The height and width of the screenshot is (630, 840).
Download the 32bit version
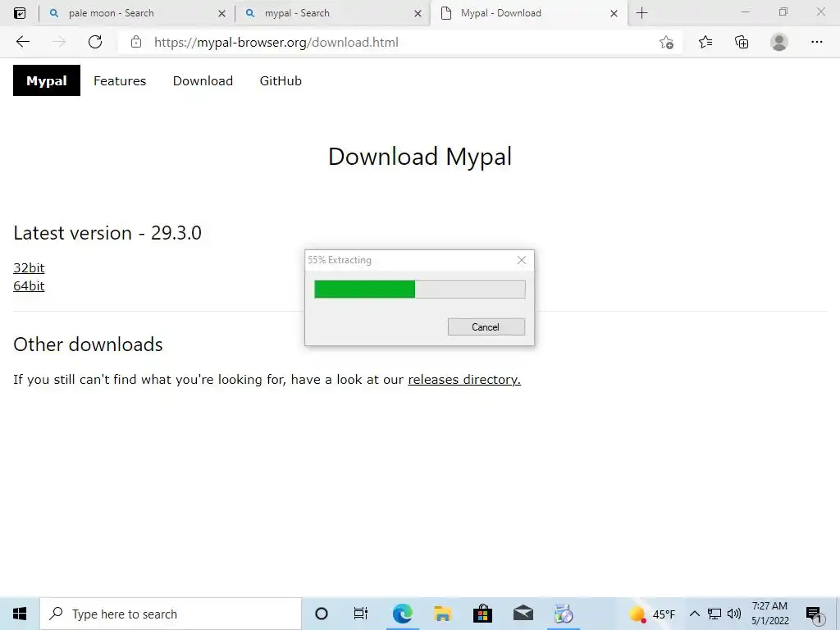29,268
